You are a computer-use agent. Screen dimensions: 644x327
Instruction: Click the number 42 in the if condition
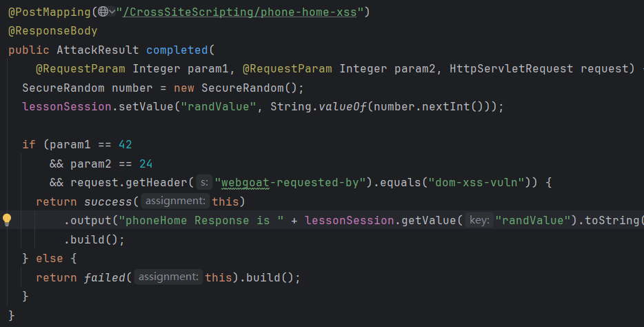click(124, 145)
